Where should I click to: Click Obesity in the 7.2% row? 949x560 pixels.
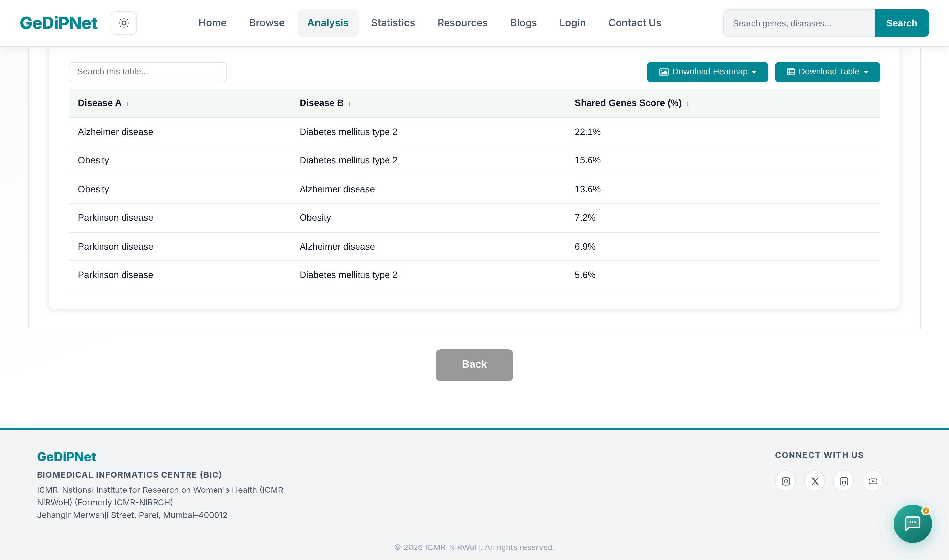(x=315, y=218)
